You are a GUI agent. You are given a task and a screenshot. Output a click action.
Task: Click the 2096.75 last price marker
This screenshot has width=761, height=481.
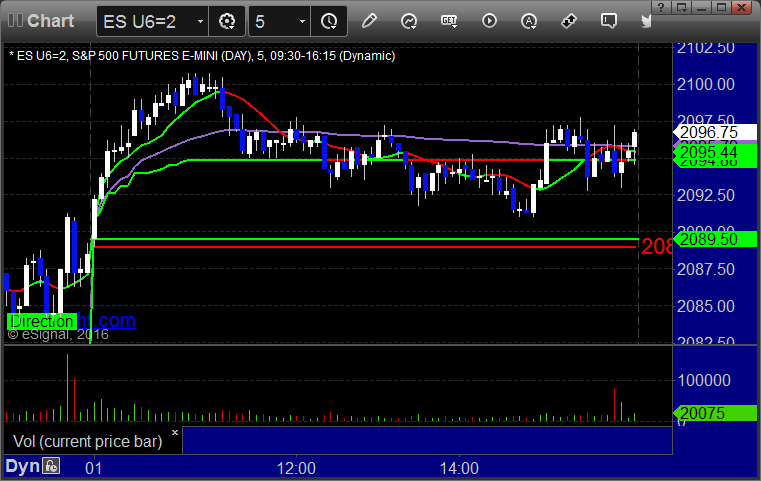tap(714, 132)
